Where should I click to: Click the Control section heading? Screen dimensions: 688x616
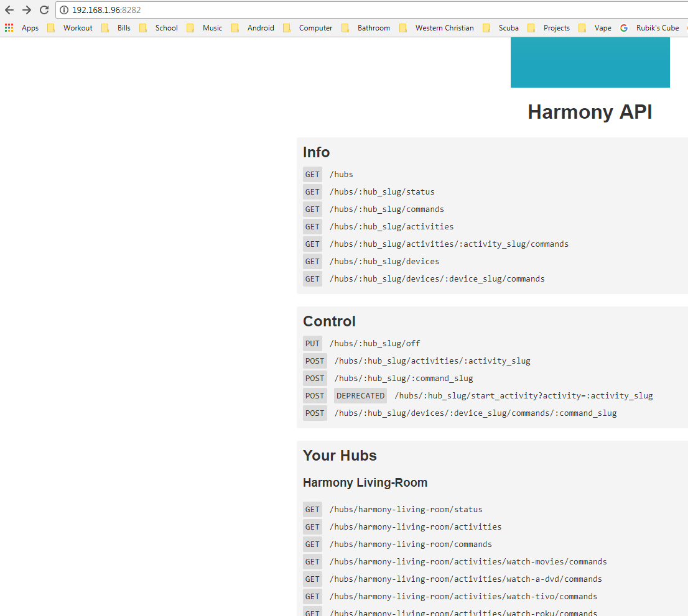(x=329, y=321)
